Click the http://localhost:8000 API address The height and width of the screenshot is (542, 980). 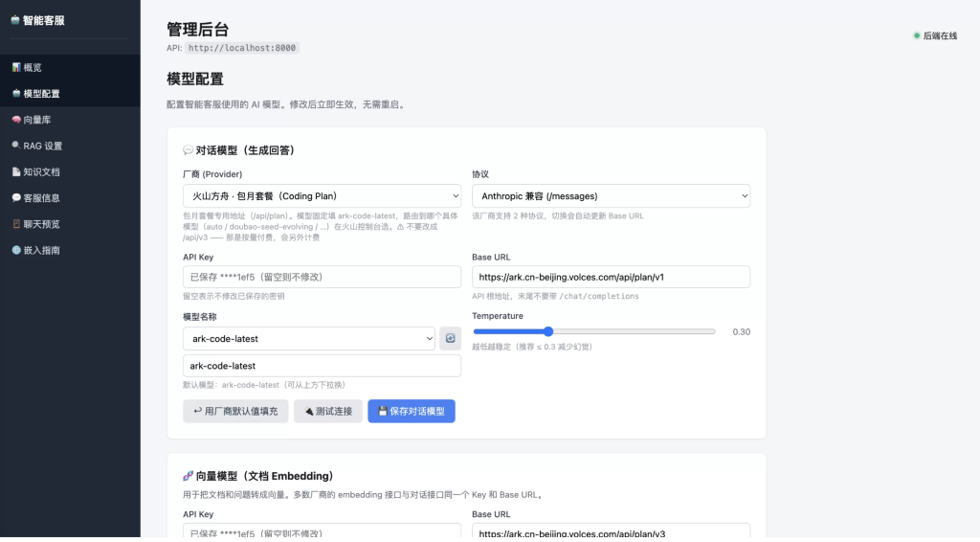(x=242, y=48)
